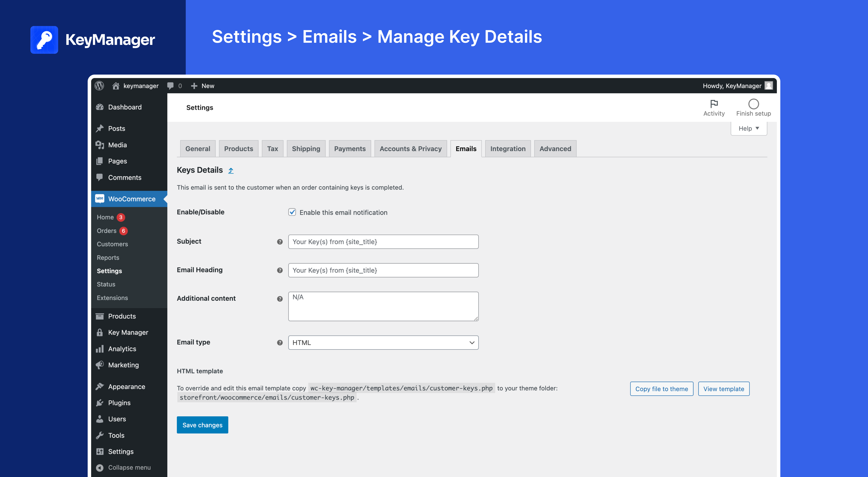This screenshot has height=477, width=868.
Task: Open WooCommerce Customers submenu link
Action: (x=112, y=244)
